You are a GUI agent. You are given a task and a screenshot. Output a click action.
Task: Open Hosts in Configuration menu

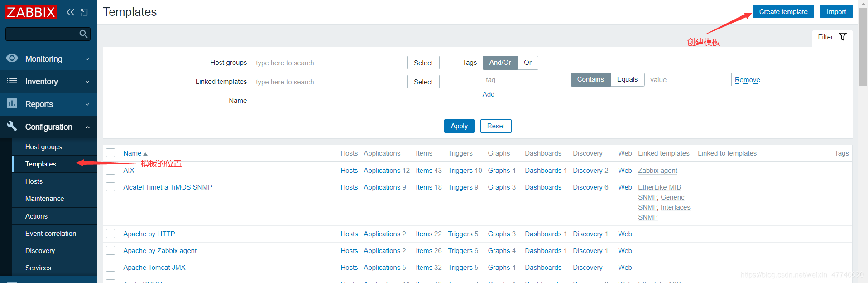(x=55, y=181)
